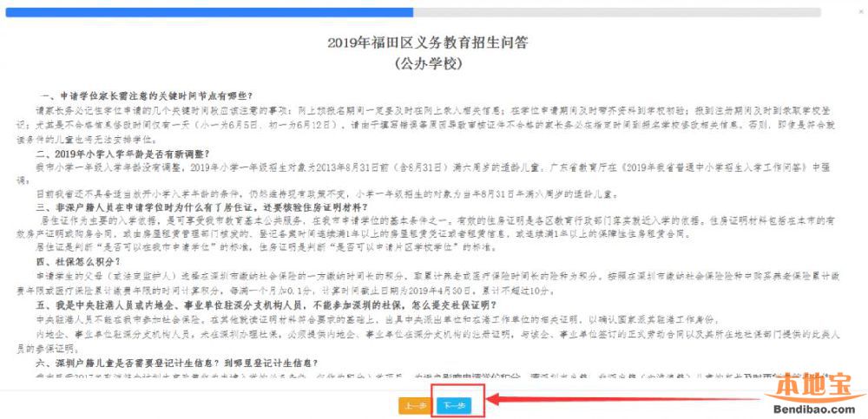Image resolution: width=868 pixels, height=419 pixels.
Task: Click the orange 上一步 button
Action: (415, 406)
